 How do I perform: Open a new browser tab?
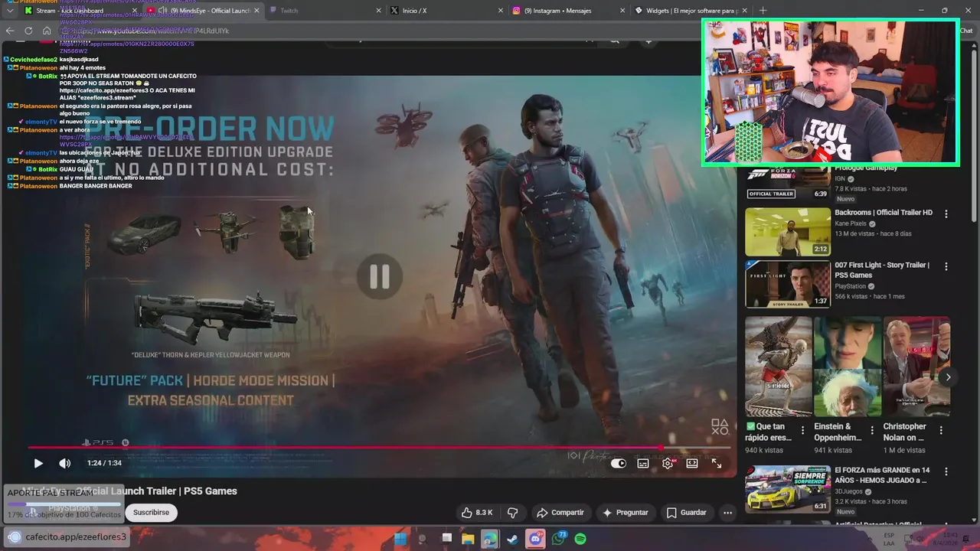click(x=763, y=11)
